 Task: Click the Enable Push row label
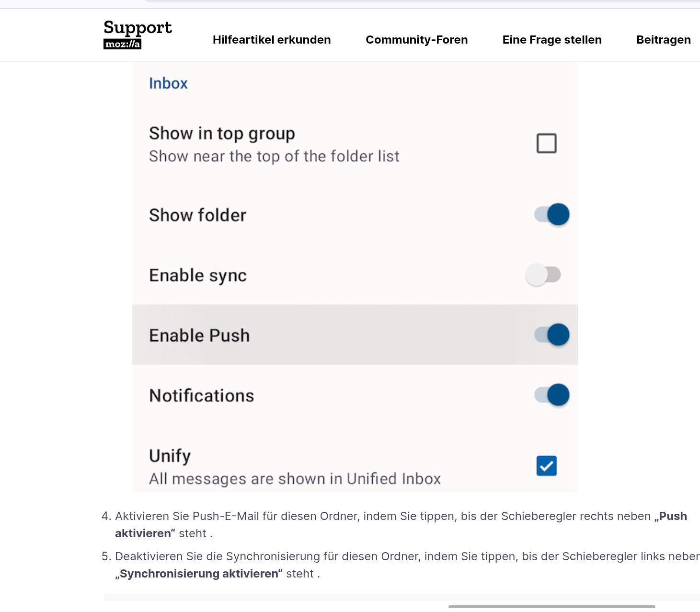tap(199, 335)
